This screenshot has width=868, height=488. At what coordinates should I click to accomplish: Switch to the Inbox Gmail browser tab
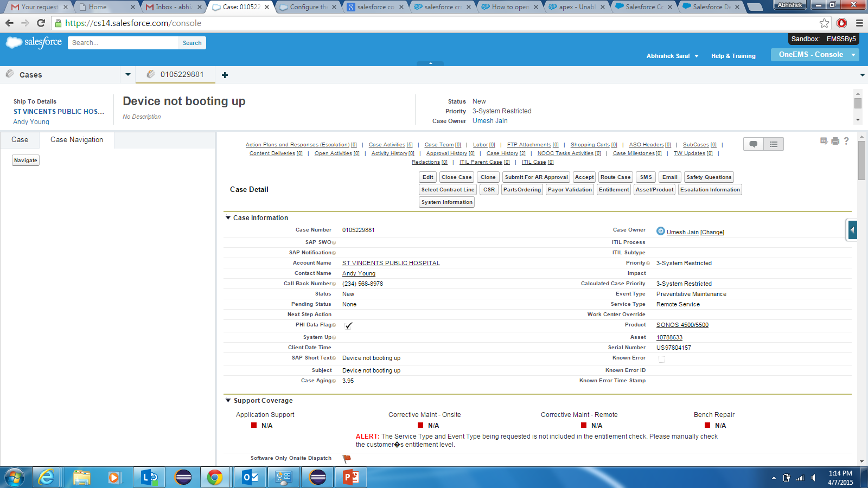click(x=173, y=7)
